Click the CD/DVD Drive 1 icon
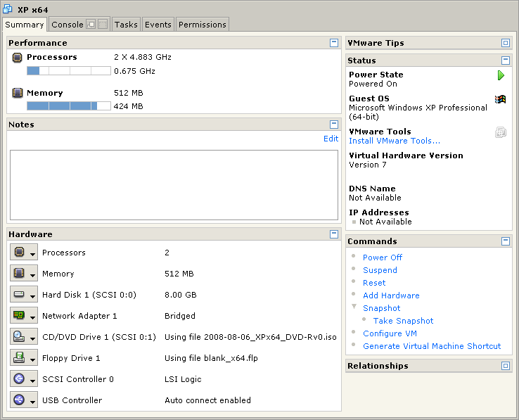Viewport: 519px width, 420px height. (19, 336)
